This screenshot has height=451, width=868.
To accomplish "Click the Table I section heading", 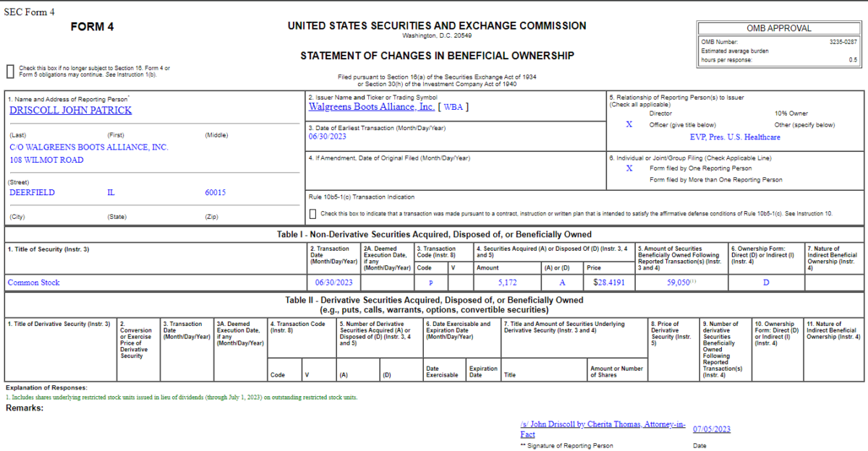I will click(434, 234).
